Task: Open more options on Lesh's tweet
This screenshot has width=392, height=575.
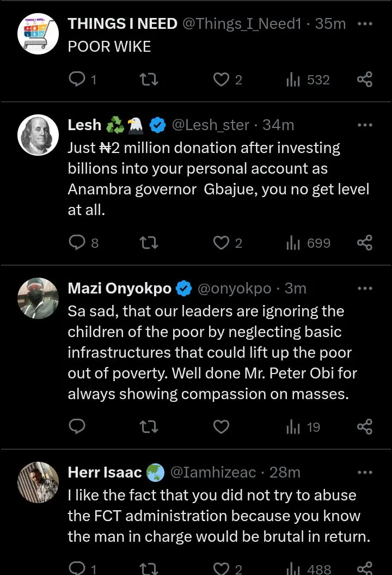Action: pyautogui.click(x=364, y=125)
